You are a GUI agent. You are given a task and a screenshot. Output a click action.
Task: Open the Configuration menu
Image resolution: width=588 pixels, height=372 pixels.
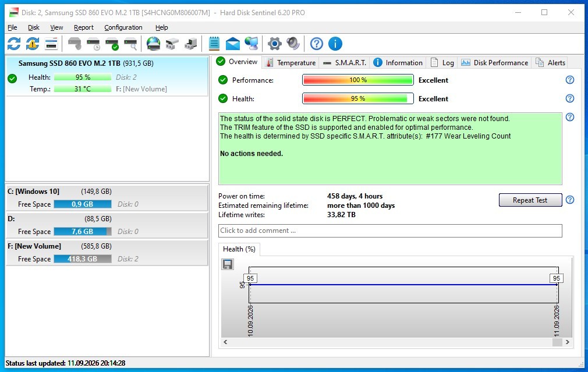click(x=123, y=27)
